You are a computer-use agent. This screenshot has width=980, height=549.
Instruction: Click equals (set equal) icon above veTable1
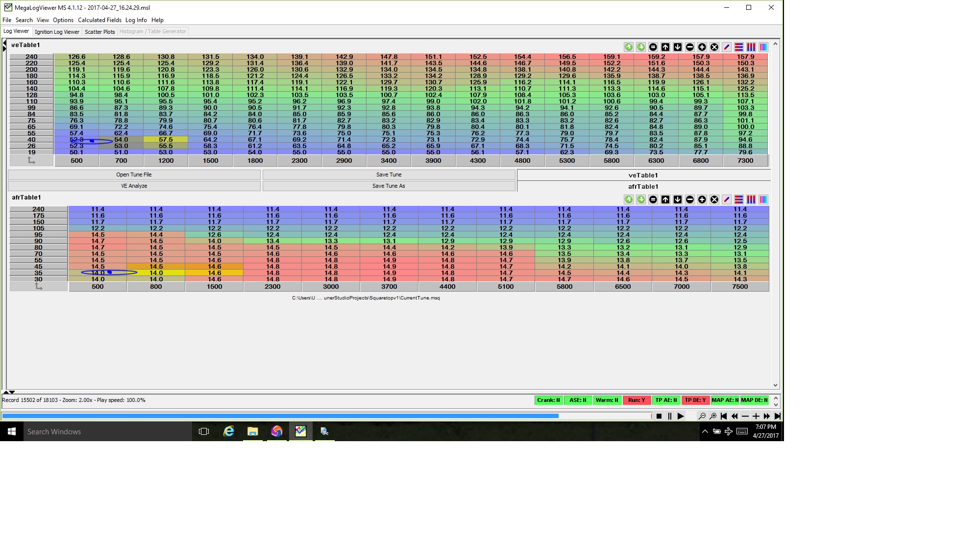pyautogui.click(x=653, y=47)
